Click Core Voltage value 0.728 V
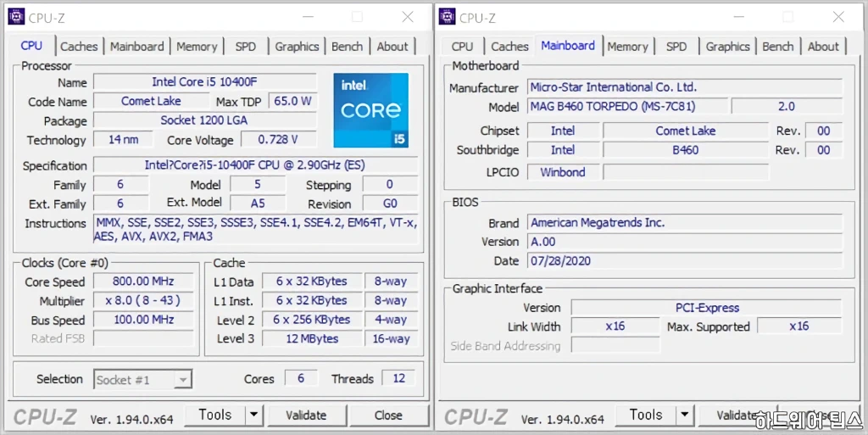The image size is (868, 435). point(278,139)
